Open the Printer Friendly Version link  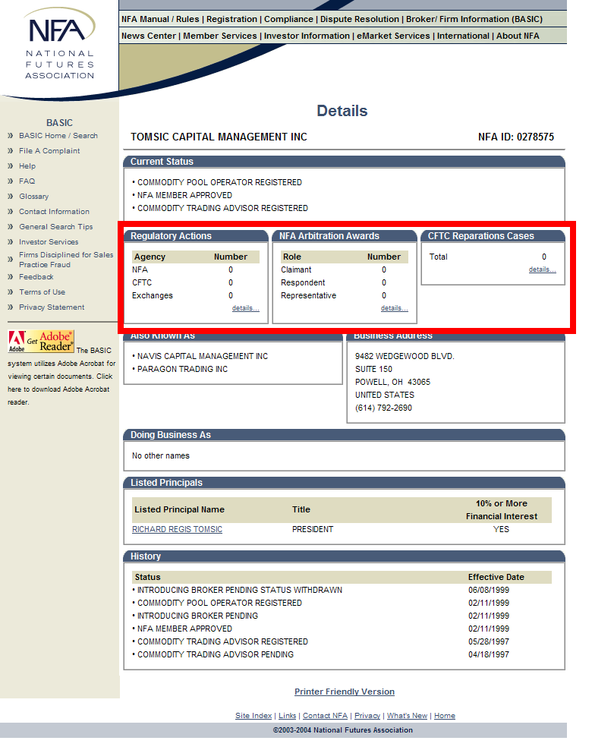coord(344,692)
